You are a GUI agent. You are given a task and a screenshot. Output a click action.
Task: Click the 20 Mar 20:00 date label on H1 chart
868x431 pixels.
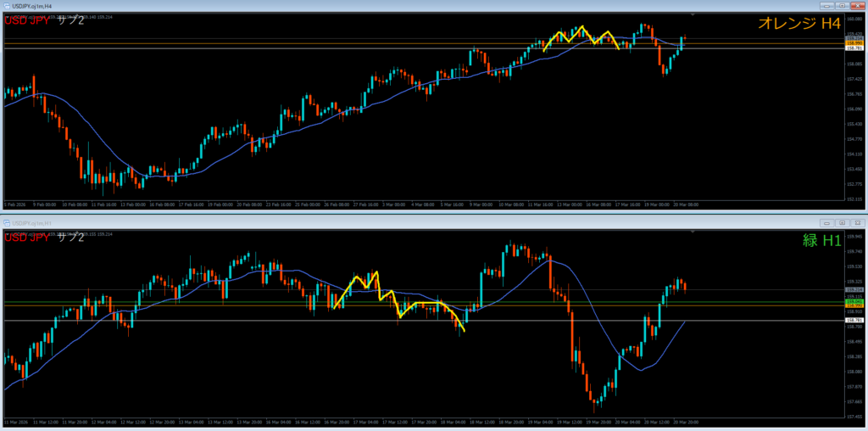coord(687,422)
